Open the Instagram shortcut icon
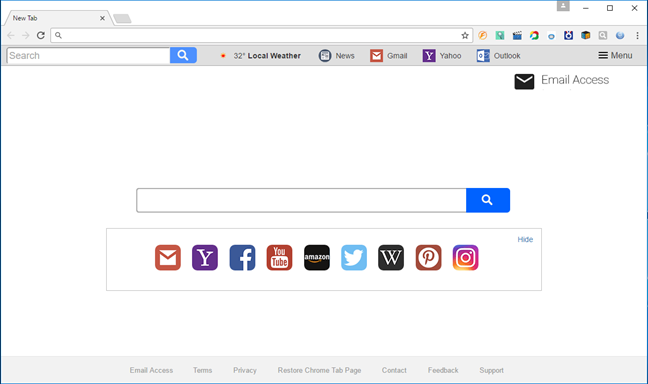The image size is (648, 384). pos(465,258)
